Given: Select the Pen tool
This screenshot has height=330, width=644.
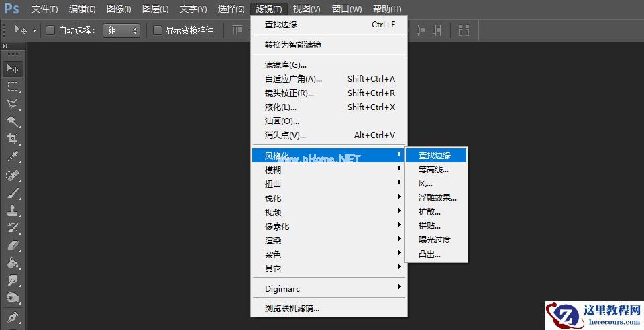Looking at the screenshot, I should click(13, 317).
